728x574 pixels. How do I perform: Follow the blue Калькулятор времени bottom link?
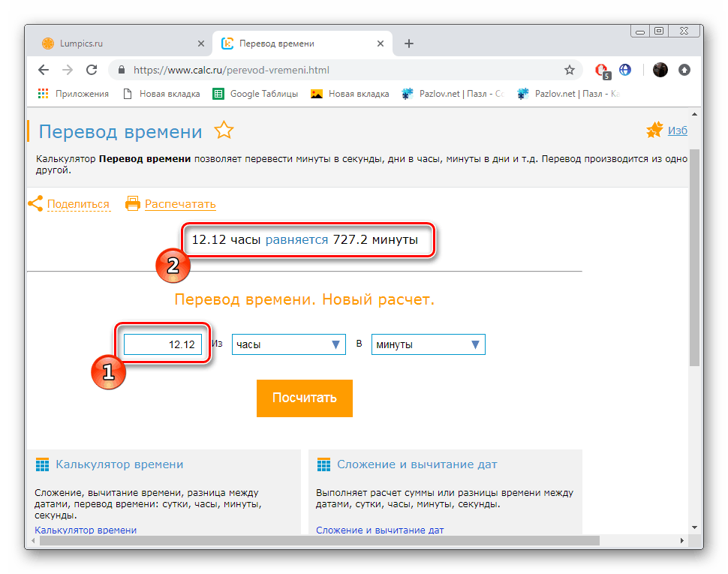tap(86, 530)
